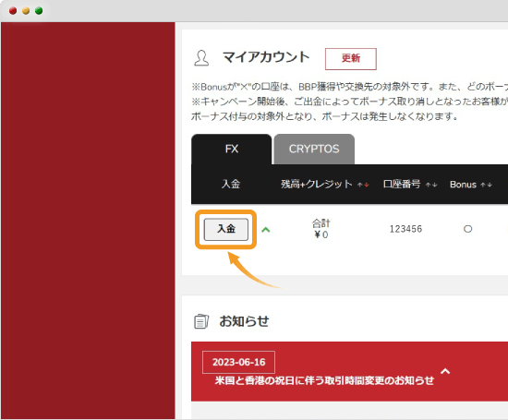Click the お知らせ heading
Image resolution: width=508 pixels, height=420 pixels.
tap(244, 321)
